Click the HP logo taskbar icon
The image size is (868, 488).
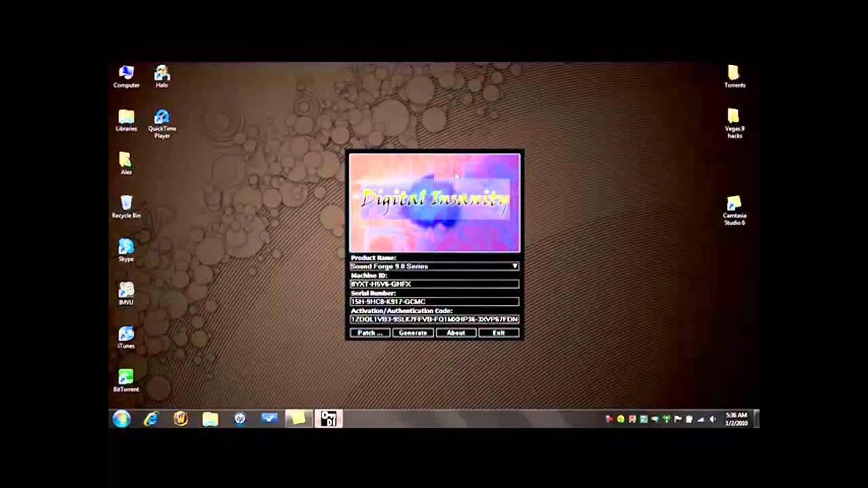[239, 419]
